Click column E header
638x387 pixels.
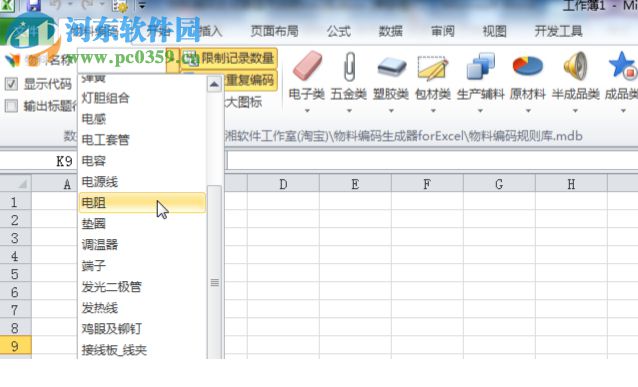pos(355,184)
